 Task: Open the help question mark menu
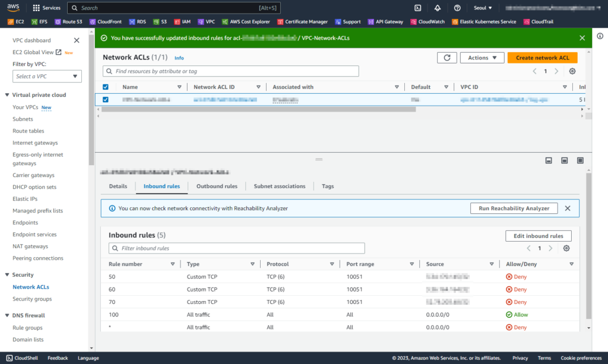(457, 8)
